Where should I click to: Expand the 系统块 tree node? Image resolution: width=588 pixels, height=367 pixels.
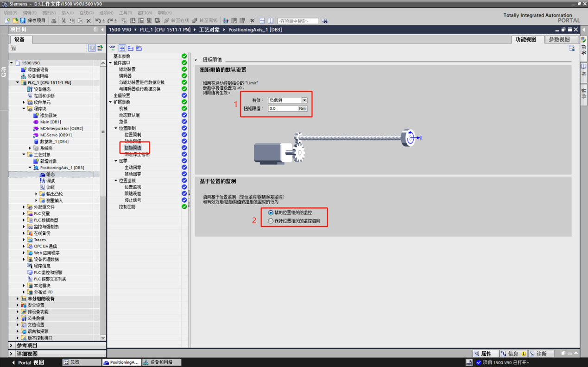(x=30, y=148)
